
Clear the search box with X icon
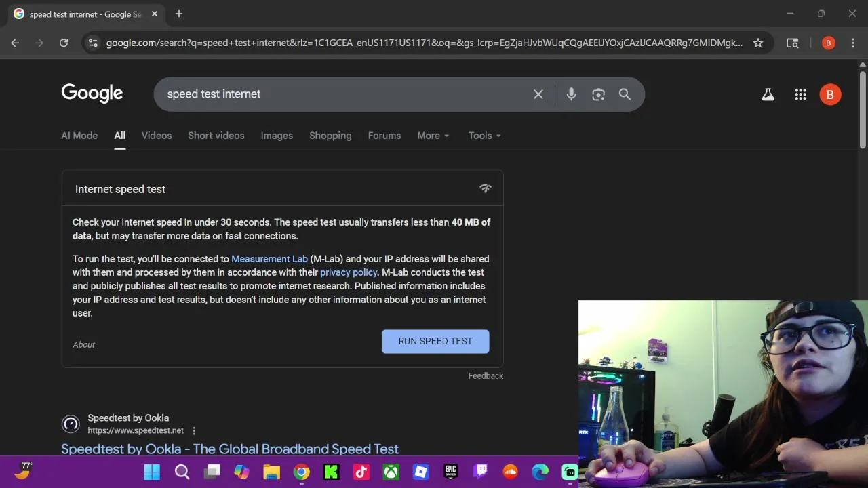point(538,94)
